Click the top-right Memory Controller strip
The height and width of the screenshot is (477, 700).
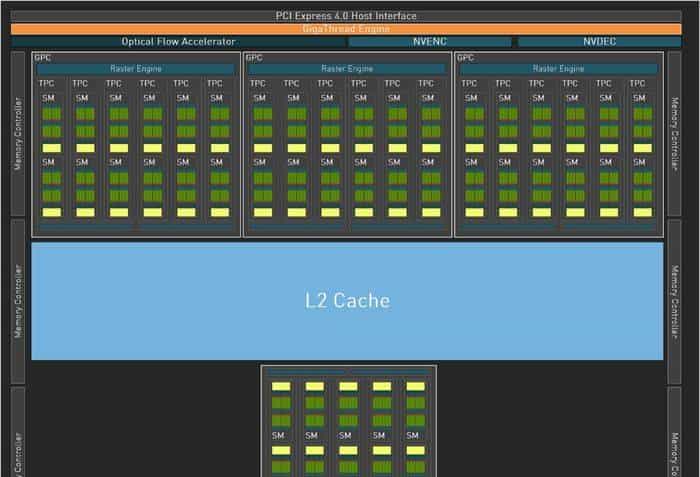(675, 133)
